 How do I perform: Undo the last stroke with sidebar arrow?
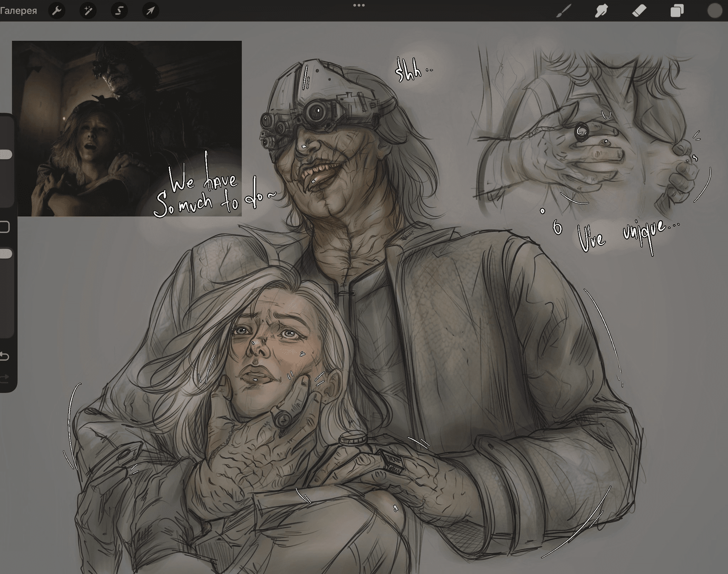point(4,356)
